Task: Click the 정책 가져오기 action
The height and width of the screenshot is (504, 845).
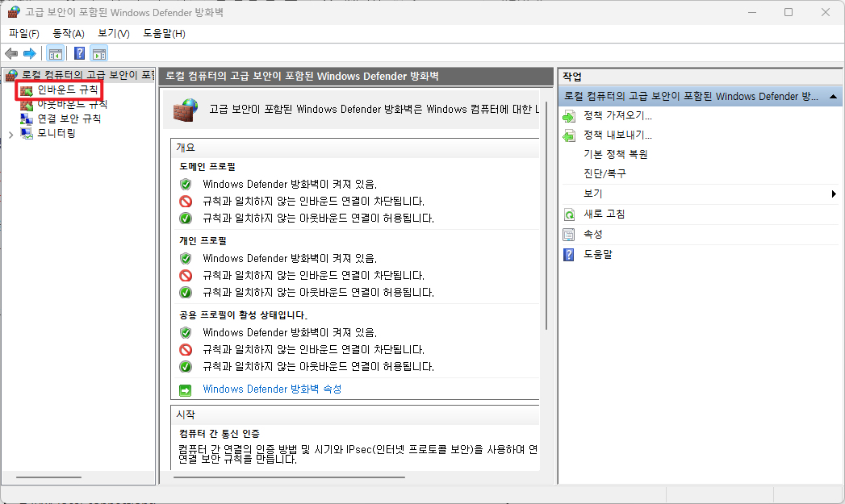Action: 617,115
